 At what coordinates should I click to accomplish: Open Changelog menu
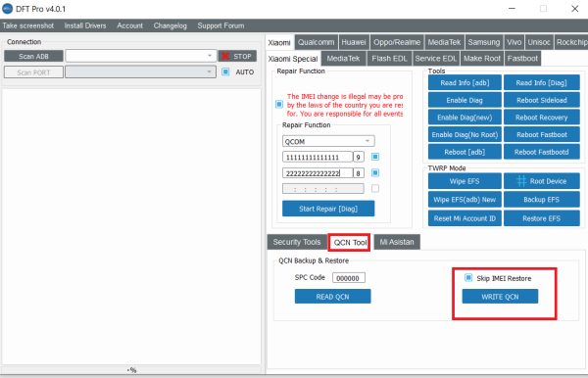170,25
